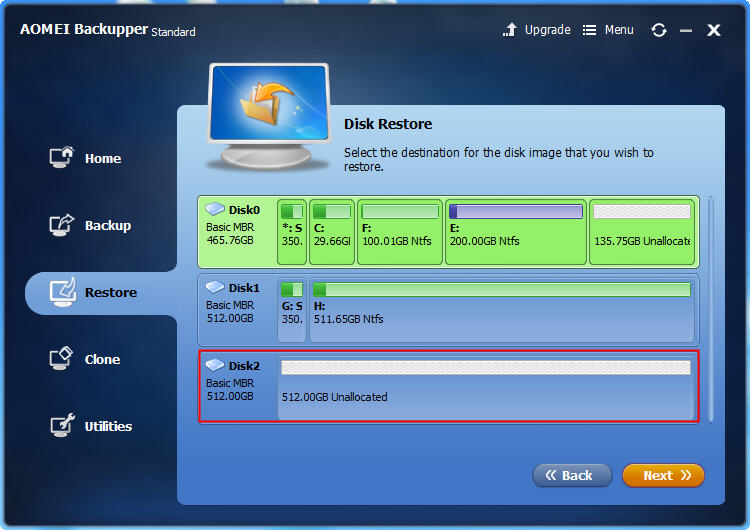Click the Upgrade arrow icon
This screenshot has height=530, width=750.
510,30
